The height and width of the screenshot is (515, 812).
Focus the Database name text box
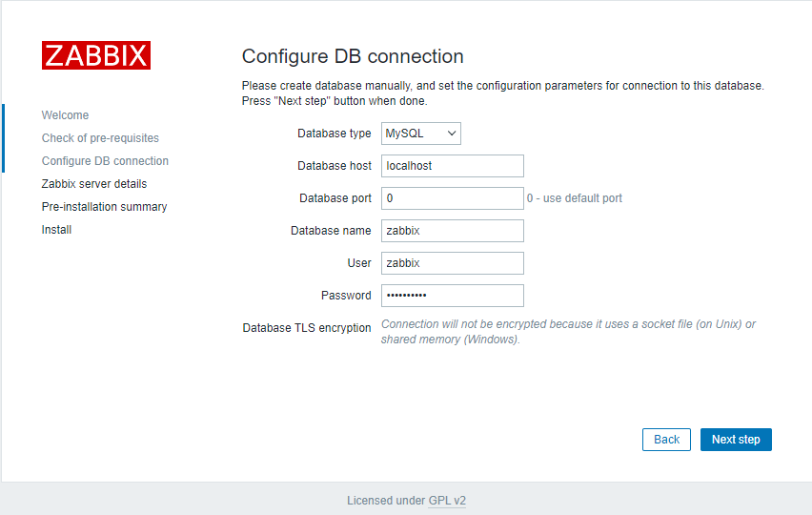[453, 231]
